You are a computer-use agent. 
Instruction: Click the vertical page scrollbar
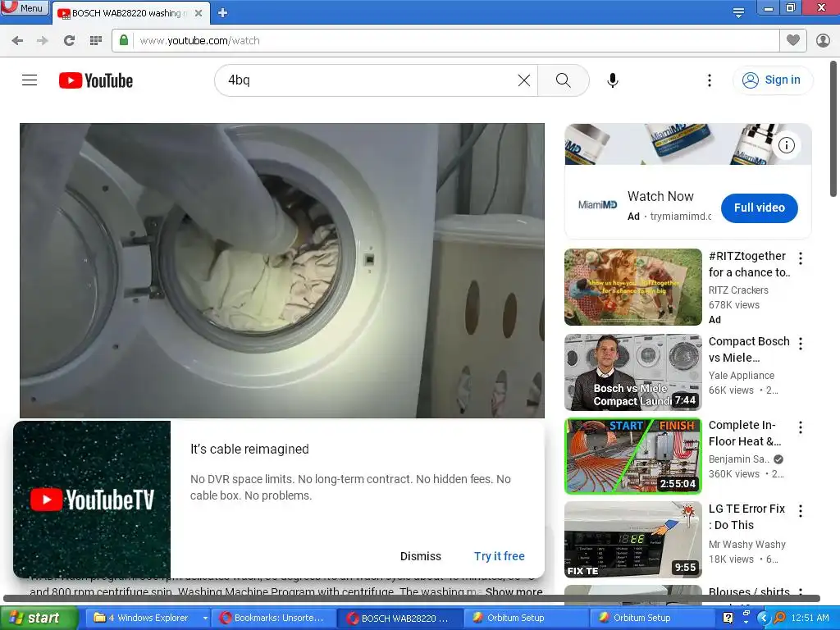(833, 129)
